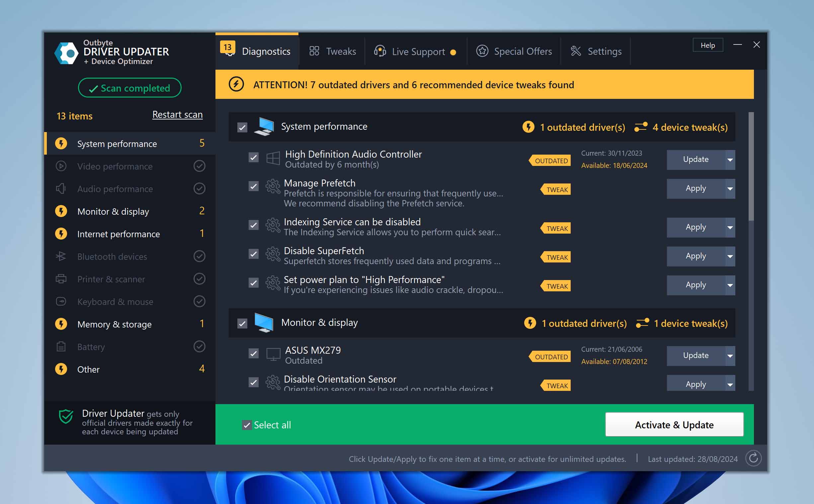
Task: Select System performance in the sidebar
Action: [x=130, y=143]
